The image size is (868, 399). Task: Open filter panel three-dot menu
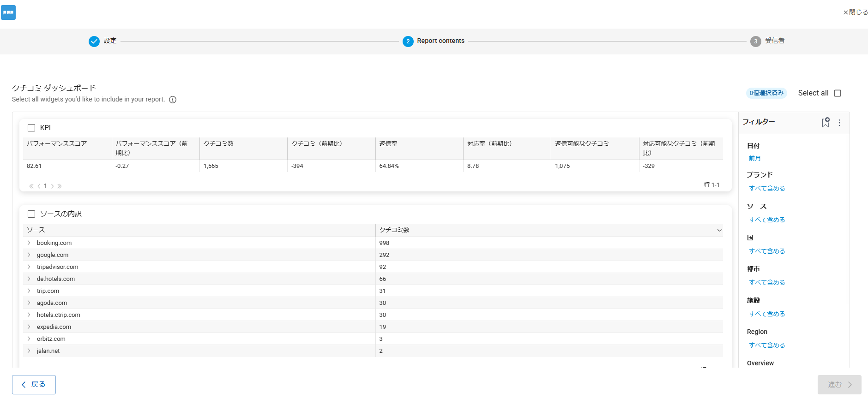tap(839, 123)
